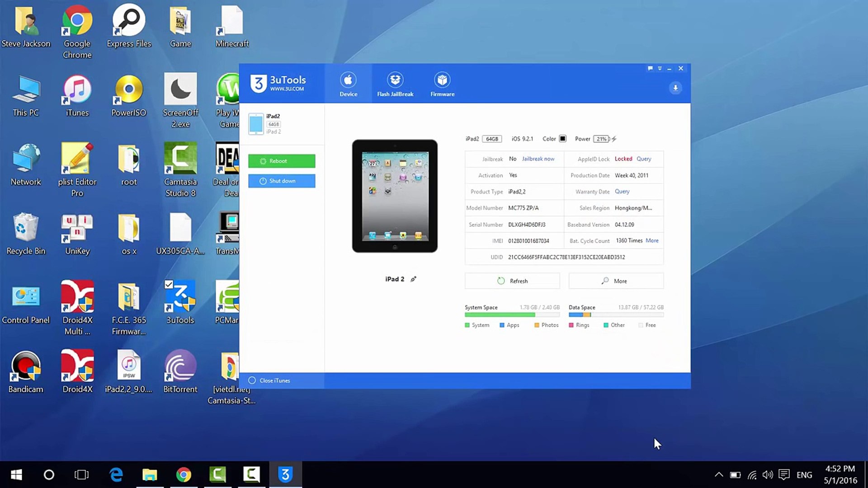Click the 3uTools logo
This screenshot has width=868, height=488.
(278, 84)
